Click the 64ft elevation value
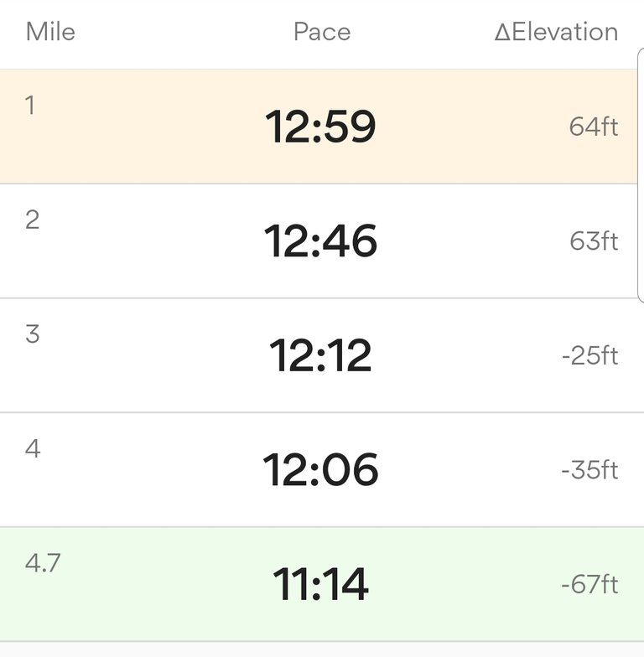This screenshot has width=644, height=657. click(594, 127)
